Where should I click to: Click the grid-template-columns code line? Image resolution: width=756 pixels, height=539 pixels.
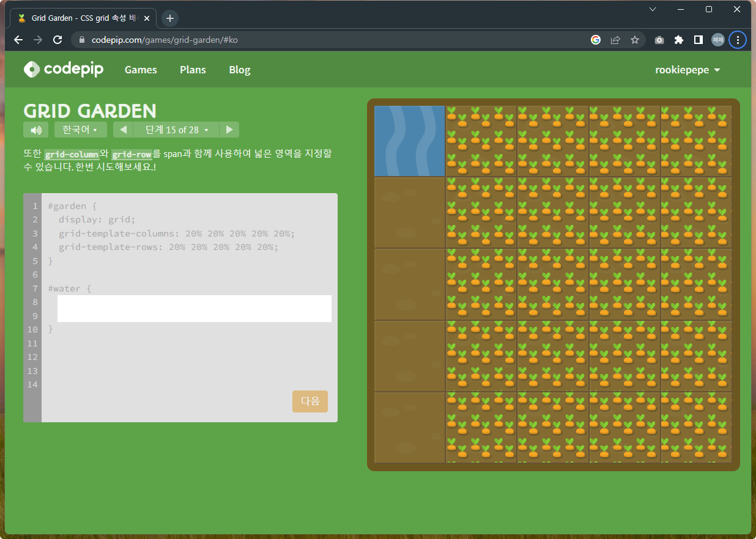click(x=177, y=233)
